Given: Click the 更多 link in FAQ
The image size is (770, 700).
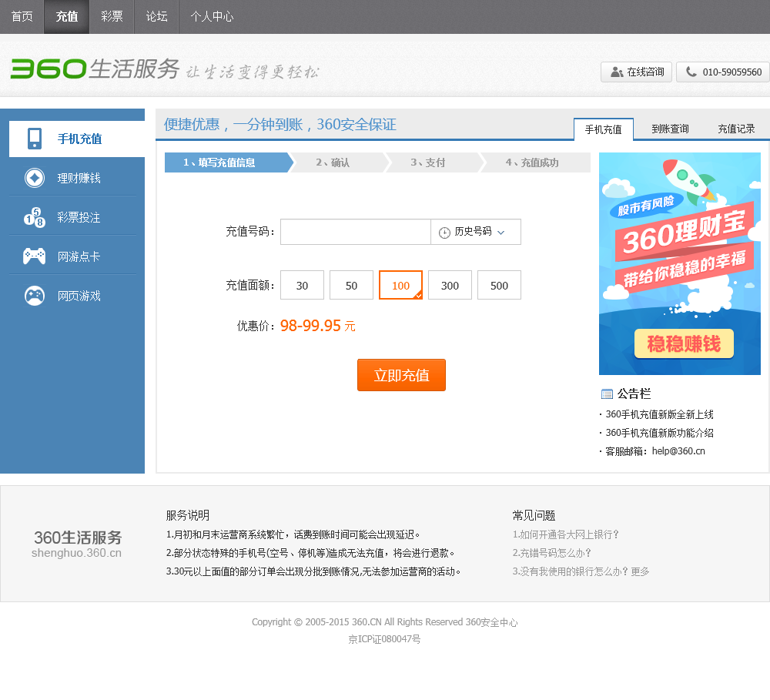Looking at the screenshot, I should pyautogui.click(x=640, y=571).
